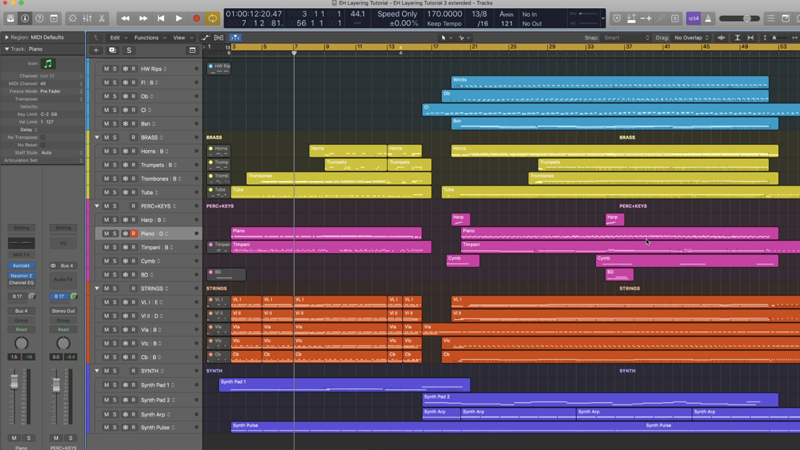Open Kontakt instrument slot on Piano strip
The height and width of the screenshot is (450, 800).
point(21,266)
